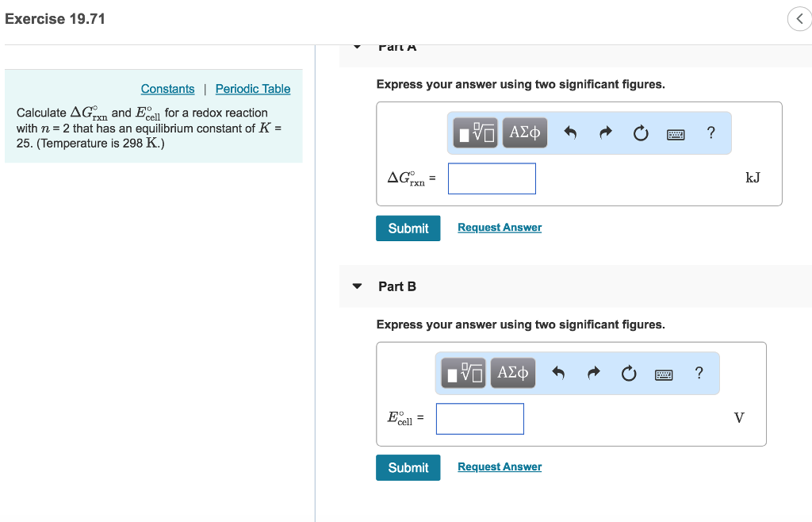This screenshot has height=522, width=812.
Task: Click the chevron at the top right
Action: (799, 18)
